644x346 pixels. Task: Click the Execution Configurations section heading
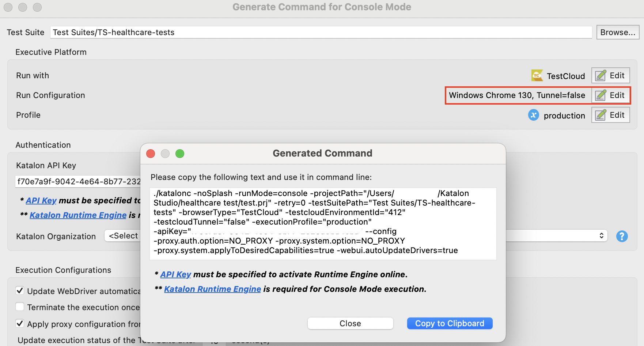(x=63, y=270)
